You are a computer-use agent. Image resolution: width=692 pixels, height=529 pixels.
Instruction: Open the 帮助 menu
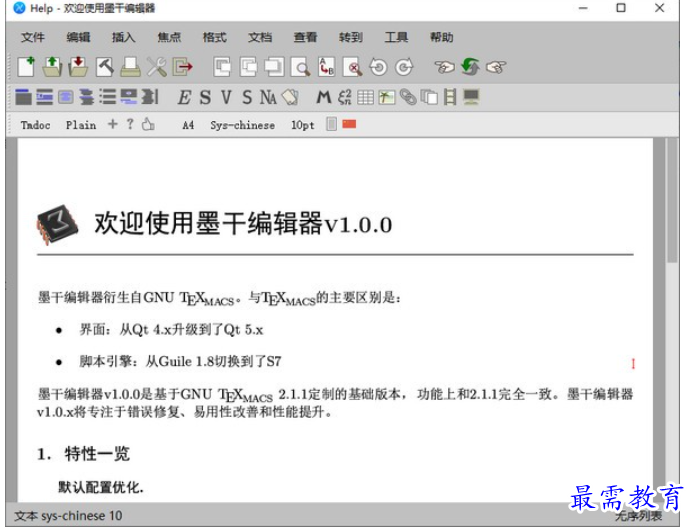[441, 38]
